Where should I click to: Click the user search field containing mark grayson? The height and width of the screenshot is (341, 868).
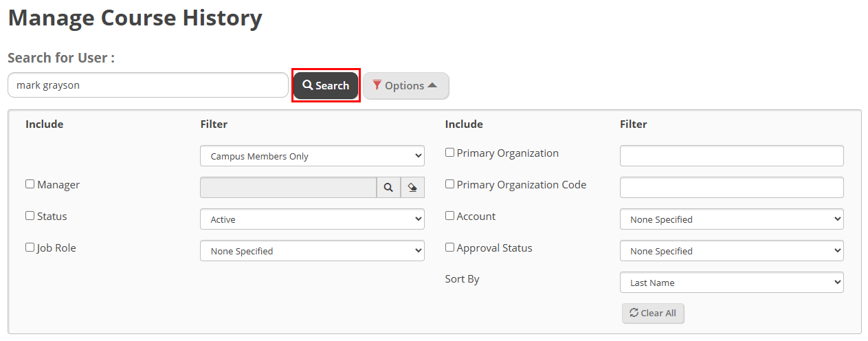(x=148, y=85)
